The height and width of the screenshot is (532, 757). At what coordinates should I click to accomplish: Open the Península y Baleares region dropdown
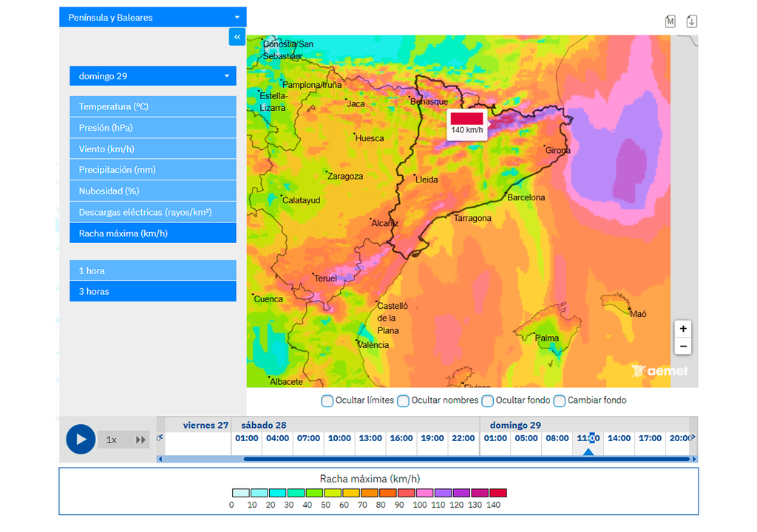(x=152, y=18)
